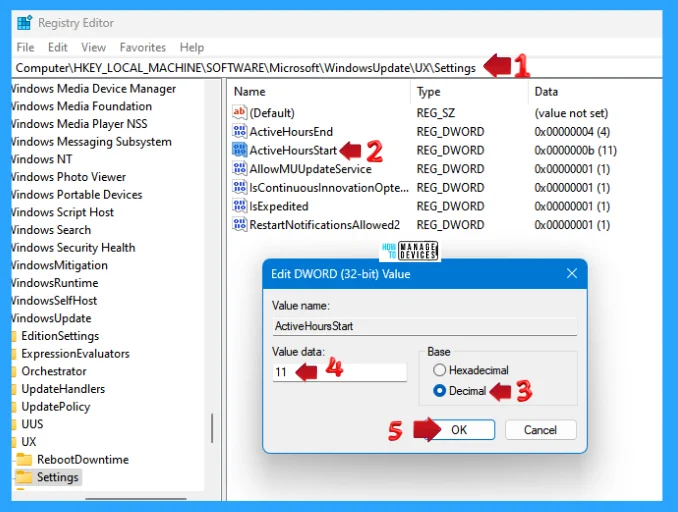678x512 pixels.
Task: Select the UUS key
Action: tap(32, 424)
